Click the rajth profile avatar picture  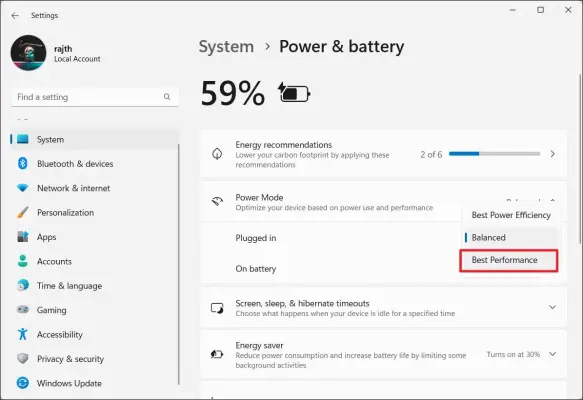(29, 53)
